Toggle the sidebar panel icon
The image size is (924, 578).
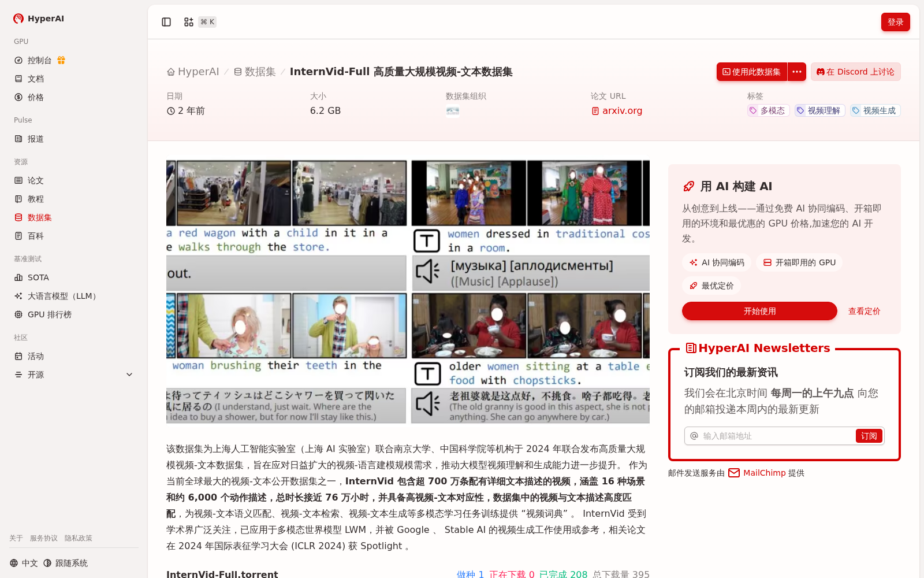pos(166,22)
